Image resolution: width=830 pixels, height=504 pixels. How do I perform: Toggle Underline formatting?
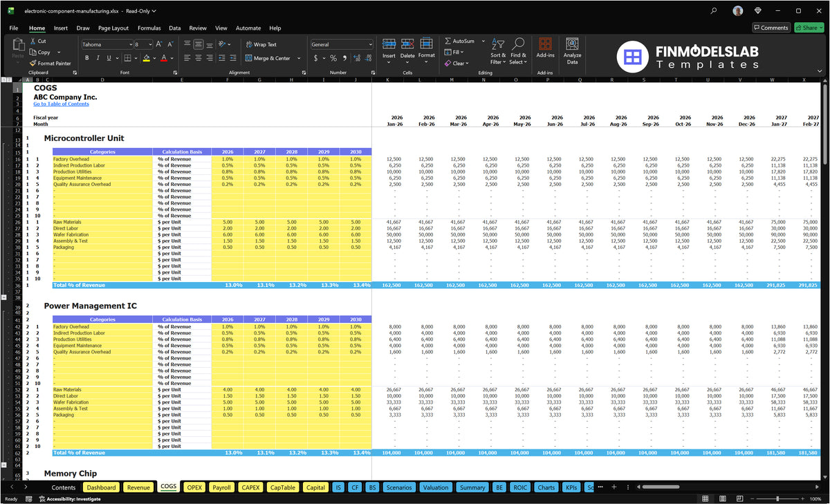click(x=108, y=58)
